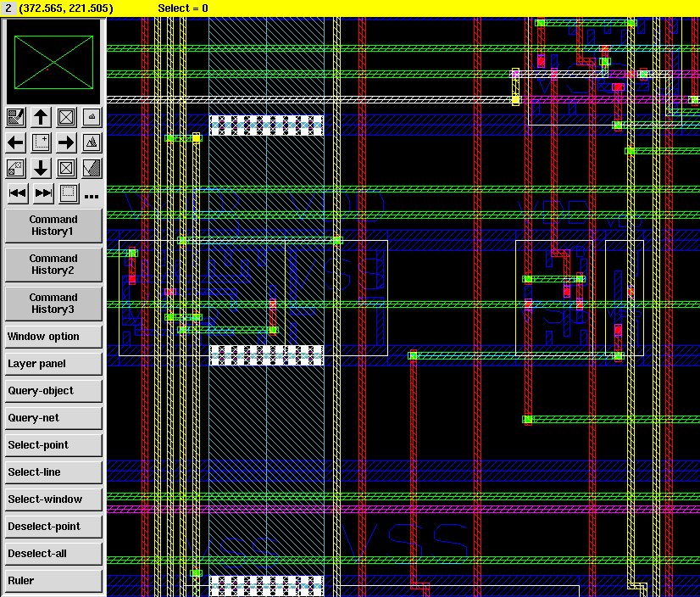Choose the Select-window tool
The width and height of the screenshot is (700, 597).
point(53,499)
